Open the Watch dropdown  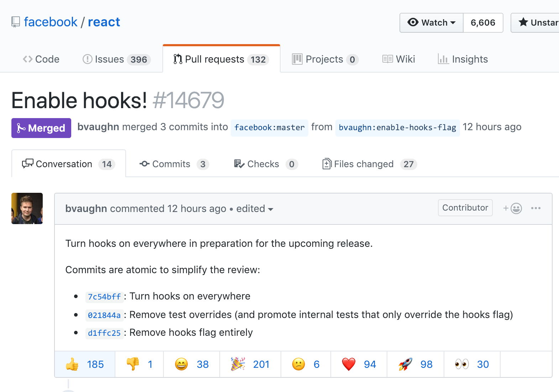click(432, 23)
